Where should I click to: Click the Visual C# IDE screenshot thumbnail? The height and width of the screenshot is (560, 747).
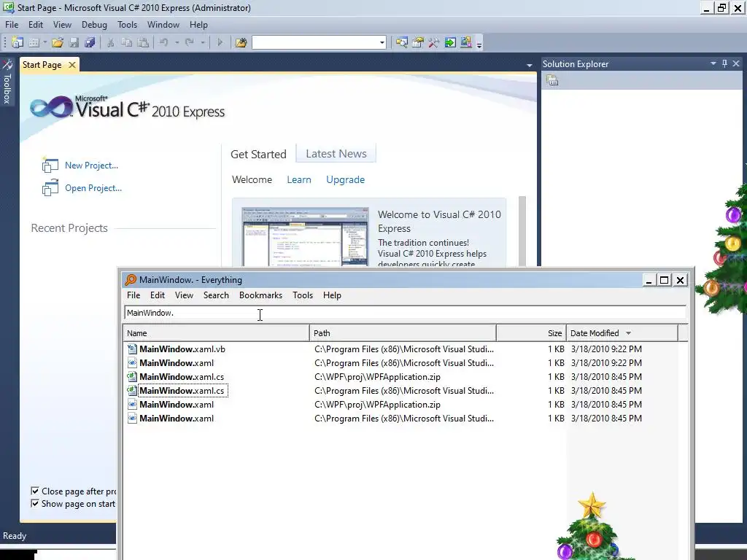click(305, 237)
